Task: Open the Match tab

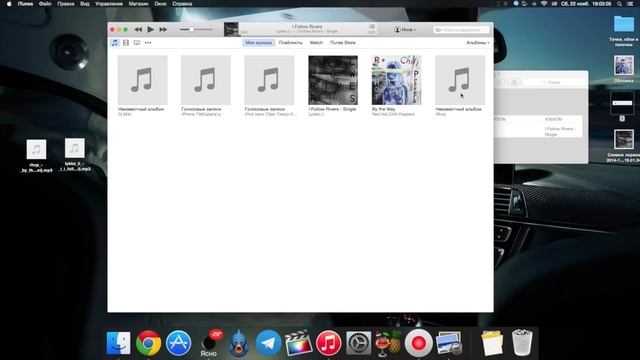Action: tap(316, 42)
